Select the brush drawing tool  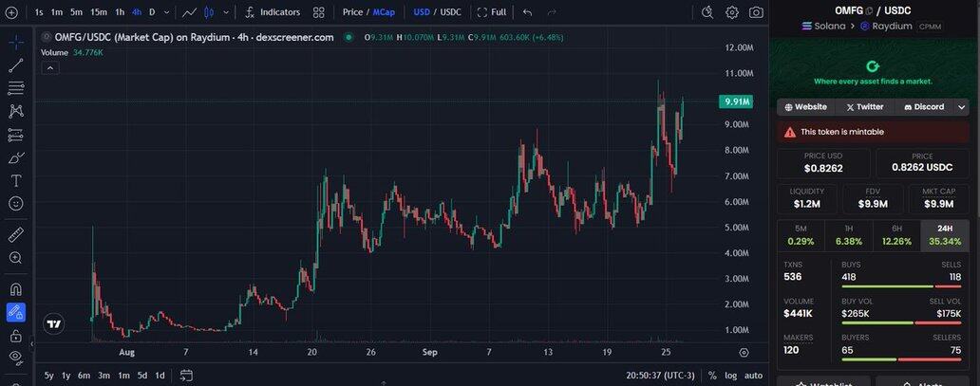click(x=16, y=157)
